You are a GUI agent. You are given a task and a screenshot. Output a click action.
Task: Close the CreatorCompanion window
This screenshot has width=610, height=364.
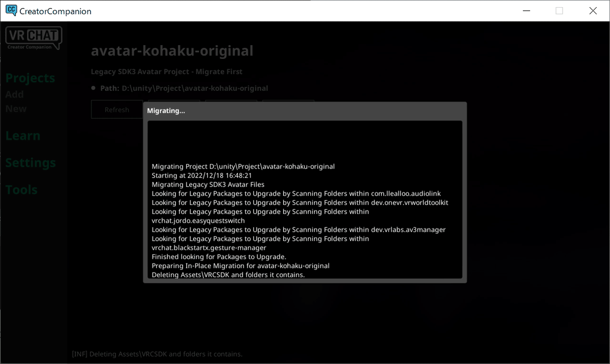[x=593, y=11]
